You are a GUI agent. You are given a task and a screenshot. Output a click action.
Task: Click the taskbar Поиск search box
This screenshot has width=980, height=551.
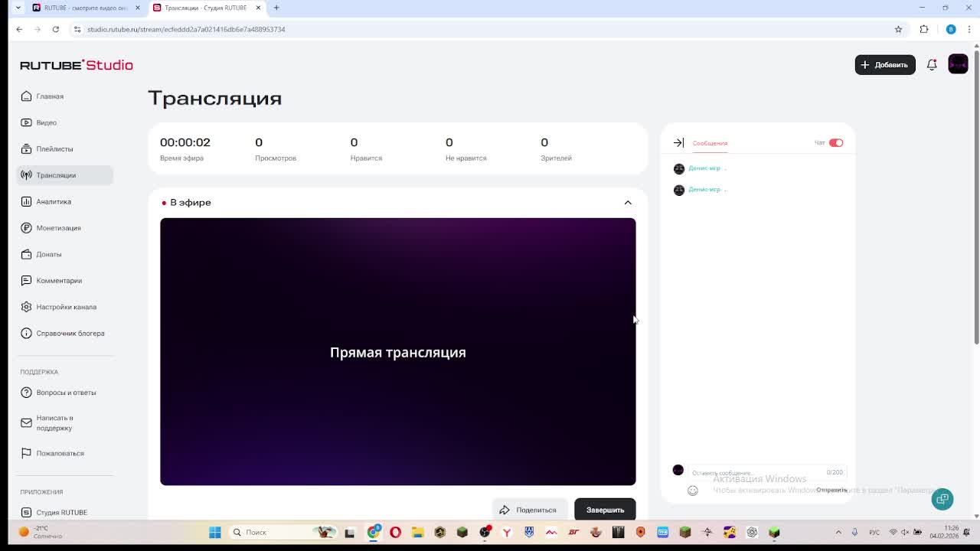click(283, 532)
